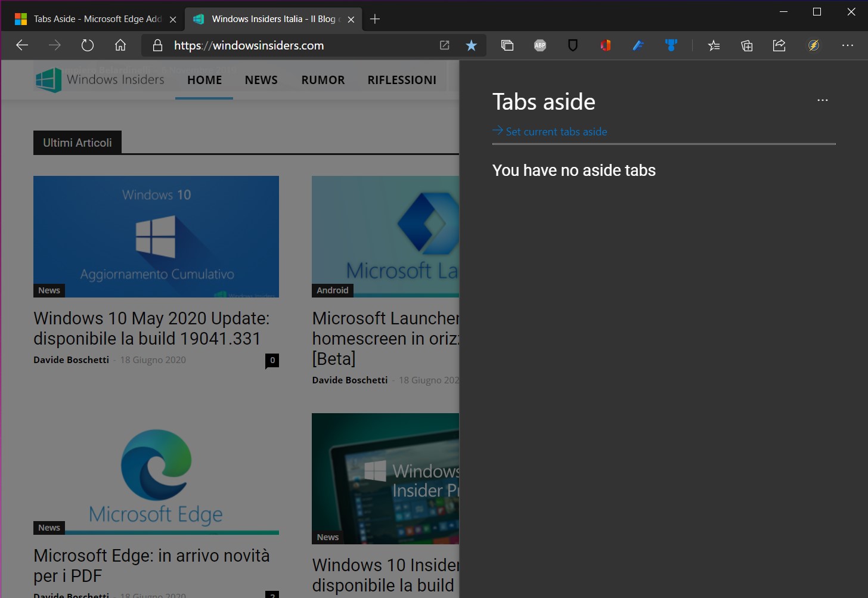Close the Tabs Aside add-ons tab
The width and height of the screenshot is (868, 598).
[173, 19]
